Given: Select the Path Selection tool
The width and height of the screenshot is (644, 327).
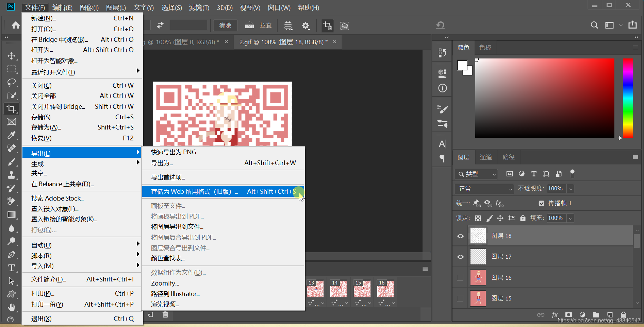Looking at the screenshot, I should click(12, 281).
